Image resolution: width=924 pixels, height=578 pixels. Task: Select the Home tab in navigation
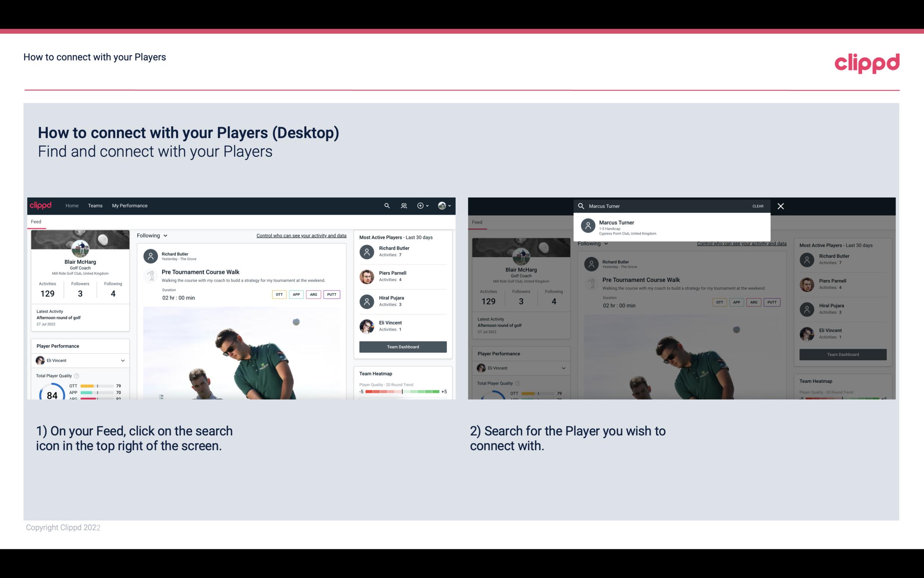72,205
